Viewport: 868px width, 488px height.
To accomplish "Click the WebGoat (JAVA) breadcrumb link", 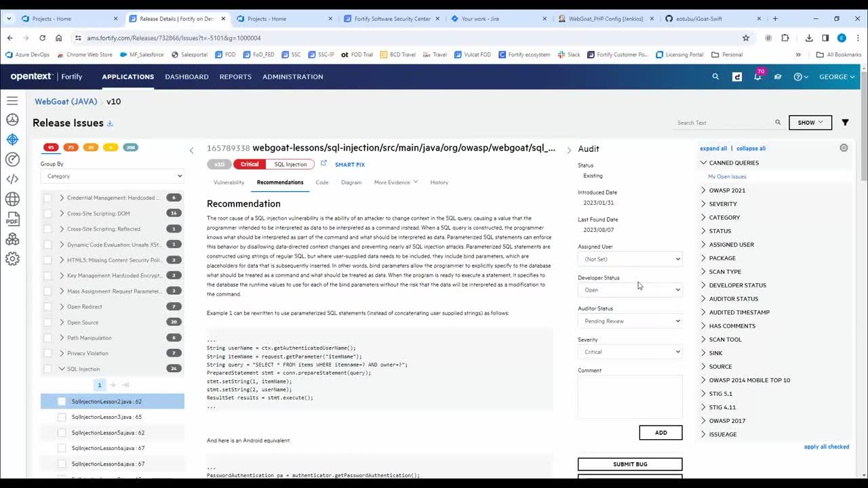I will (x=66, y=102).
